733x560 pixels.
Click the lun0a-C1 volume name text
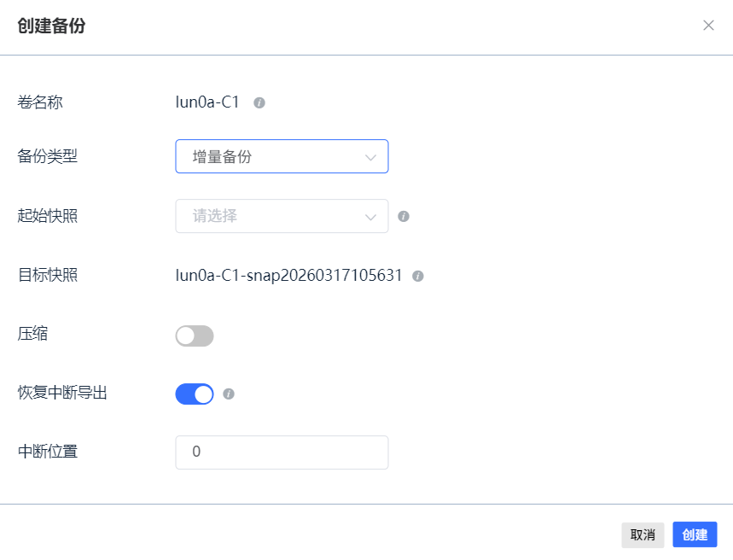coord(207,103)
